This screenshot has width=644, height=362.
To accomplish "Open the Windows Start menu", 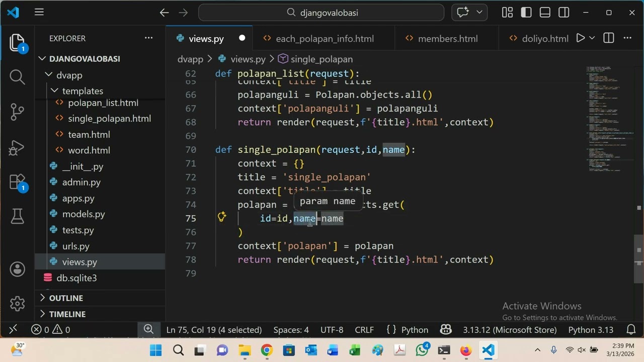I will coord(156,350).
